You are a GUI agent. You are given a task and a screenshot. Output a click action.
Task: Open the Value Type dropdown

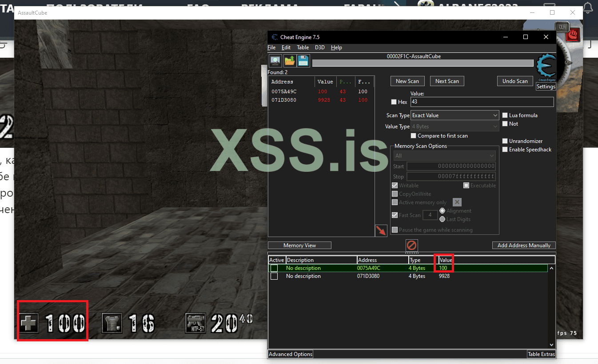coord(455,127)
